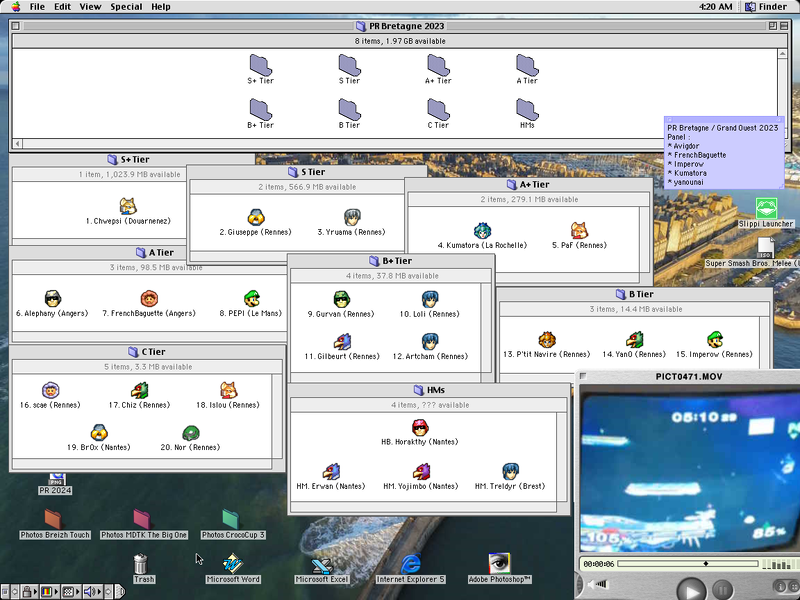Open the Photos CrocoCup 3 folder

pyautogui.click(x=232, y=518)
